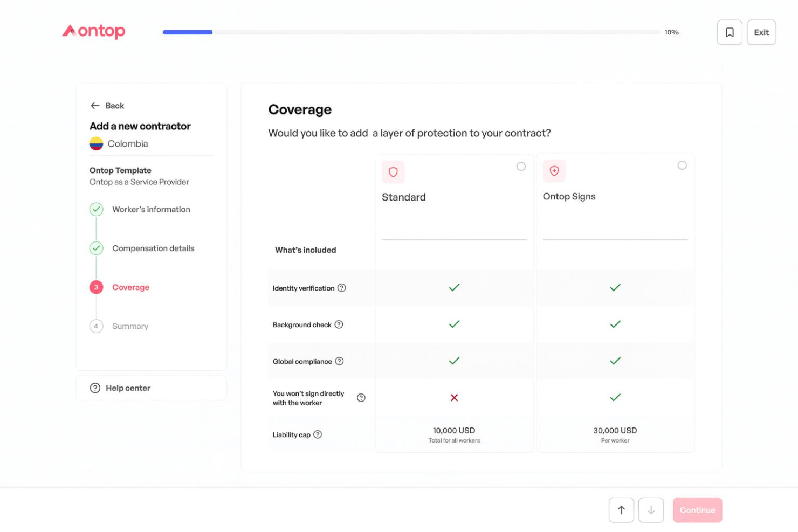Click the Add a new contractor heading

tap(140, 126)
